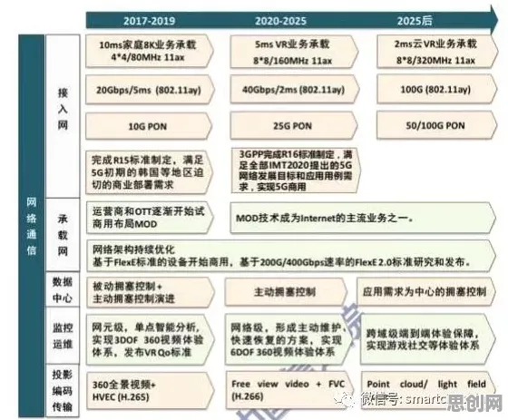Screen dimensions: 508x420
Task: Click the 40Gbps/2ms (802.11ay) box
Action: [x=295, y=90]
